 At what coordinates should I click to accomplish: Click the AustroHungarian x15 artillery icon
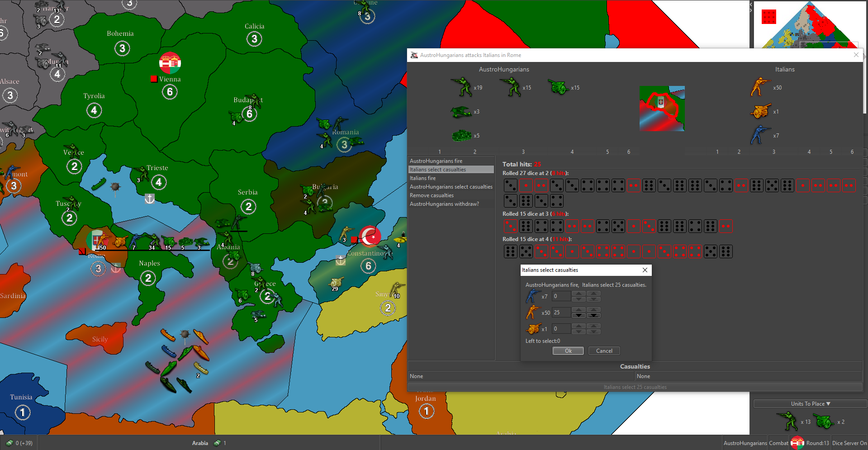(x=559, y=87)
